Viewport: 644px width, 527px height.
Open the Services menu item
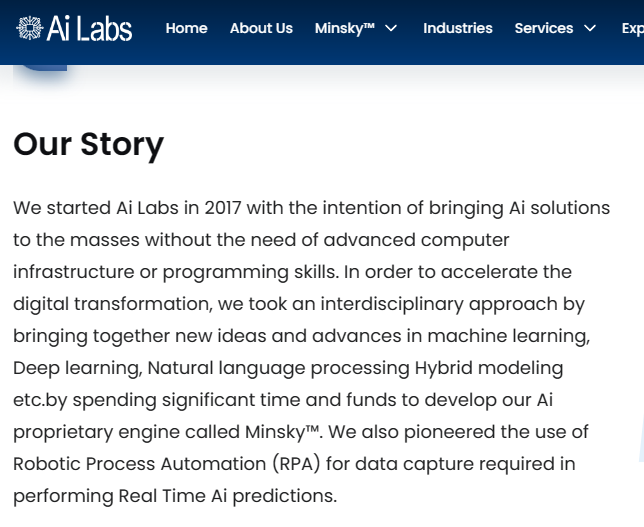click(544, 28)
